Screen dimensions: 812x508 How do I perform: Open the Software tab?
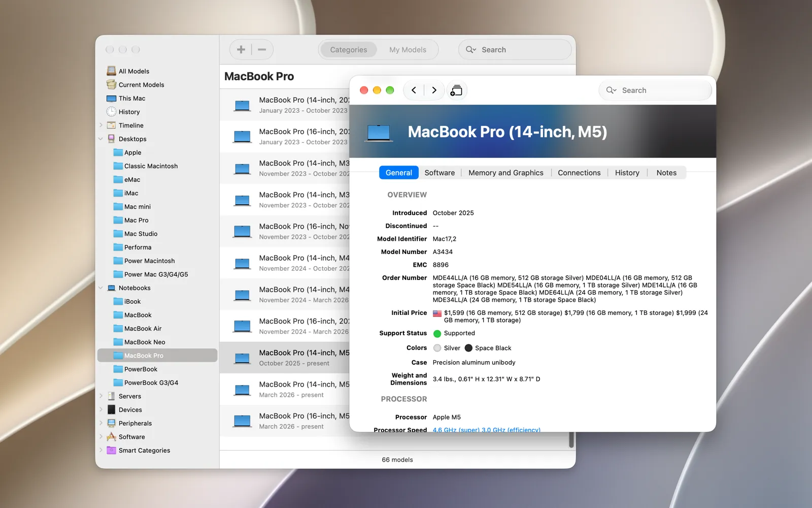coord(439,173)
